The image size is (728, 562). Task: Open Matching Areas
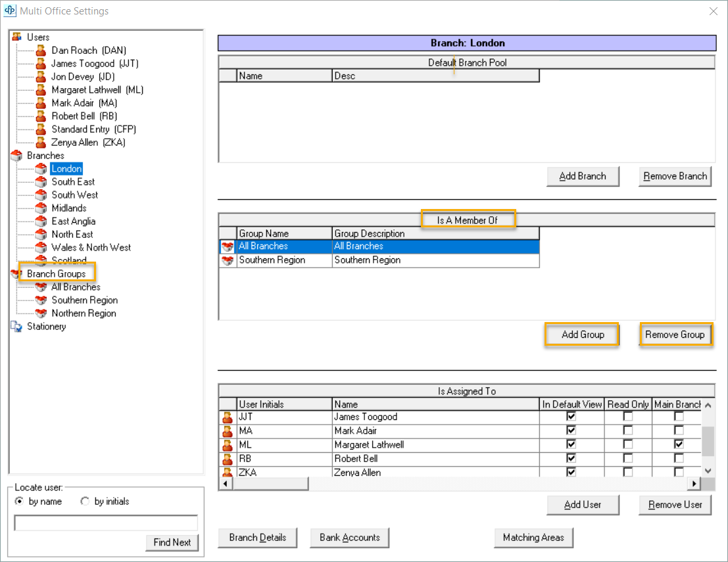(533, 538)
